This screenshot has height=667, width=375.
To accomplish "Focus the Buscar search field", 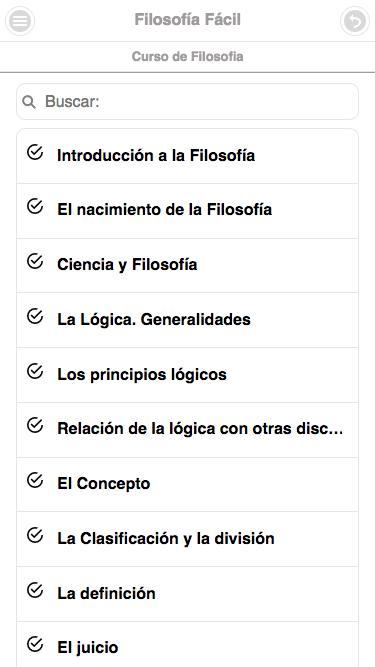I will 188,102.
